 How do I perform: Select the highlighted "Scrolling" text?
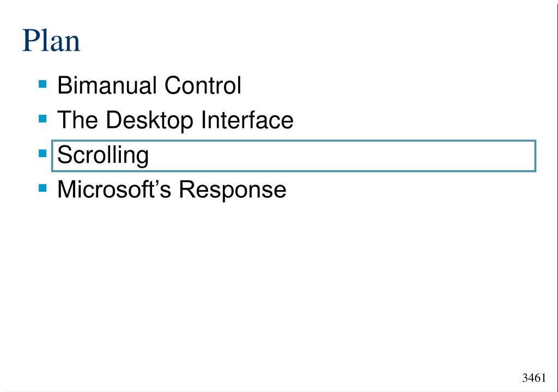(103, 156)
